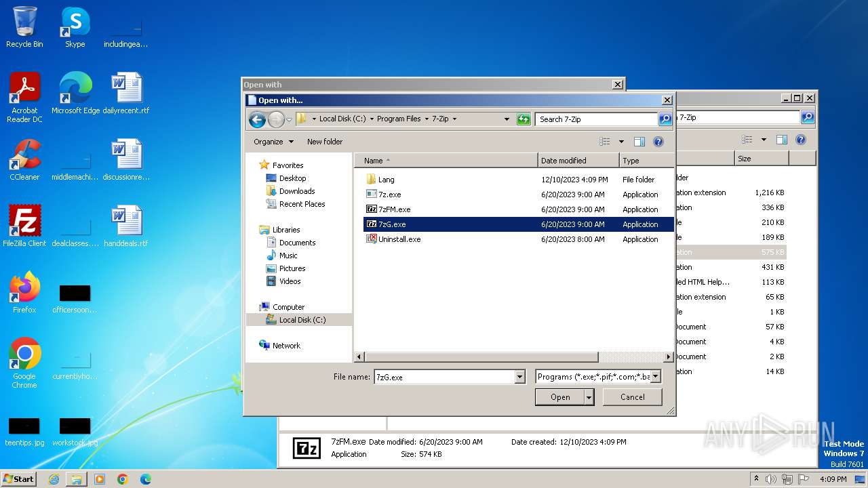This screenshot has height=488, width=868.
Task: Open Videos library in navigation pane
Action: 290,281
